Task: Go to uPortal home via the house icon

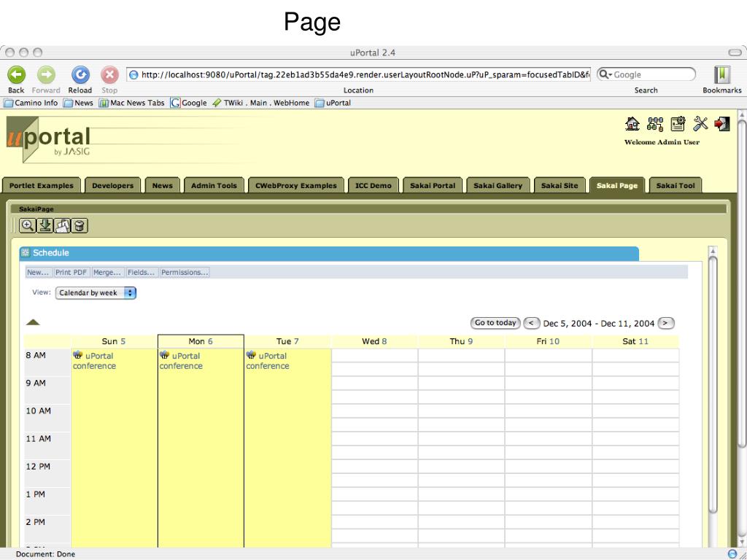Action: [632, 124]
